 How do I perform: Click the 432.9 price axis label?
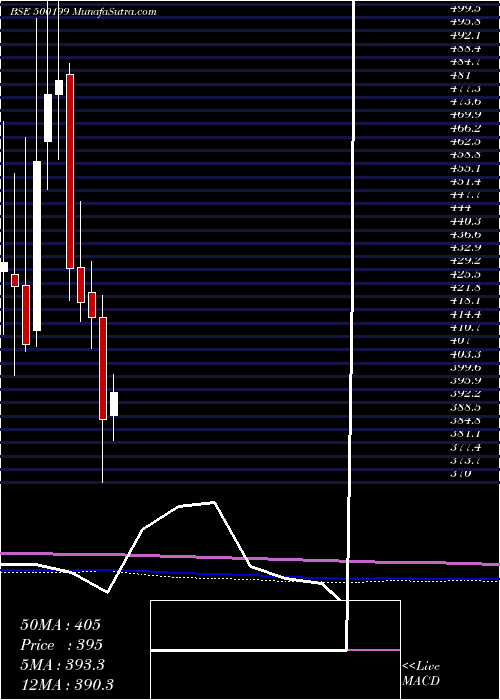(465, 248)
